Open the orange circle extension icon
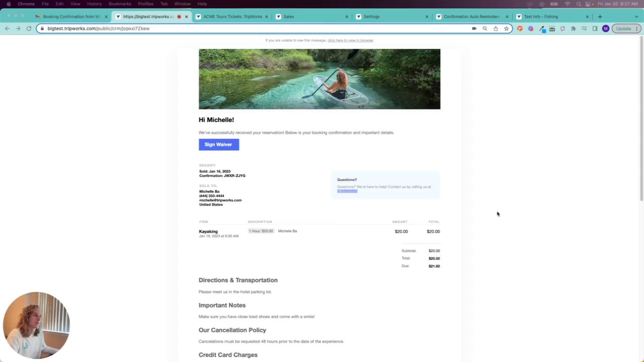Image resolution: width=644 pixels, height=362 pixels. click(x=520, y=29)
